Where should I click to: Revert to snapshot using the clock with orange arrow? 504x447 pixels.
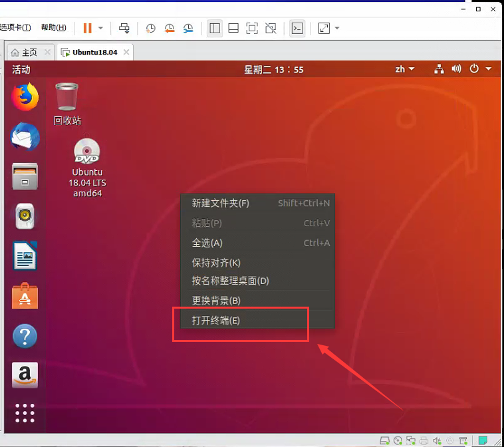click(x=170, y=29)
